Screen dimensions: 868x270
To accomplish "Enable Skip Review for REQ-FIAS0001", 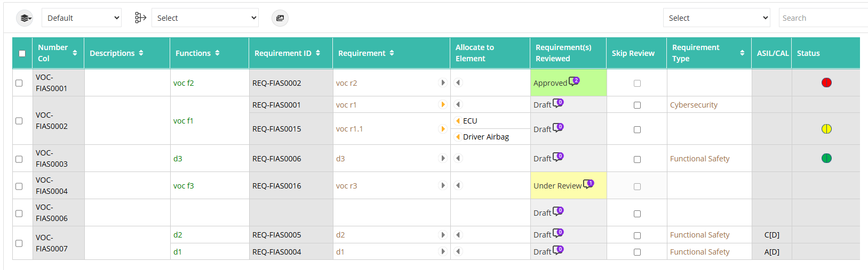I will coord(637,105).
